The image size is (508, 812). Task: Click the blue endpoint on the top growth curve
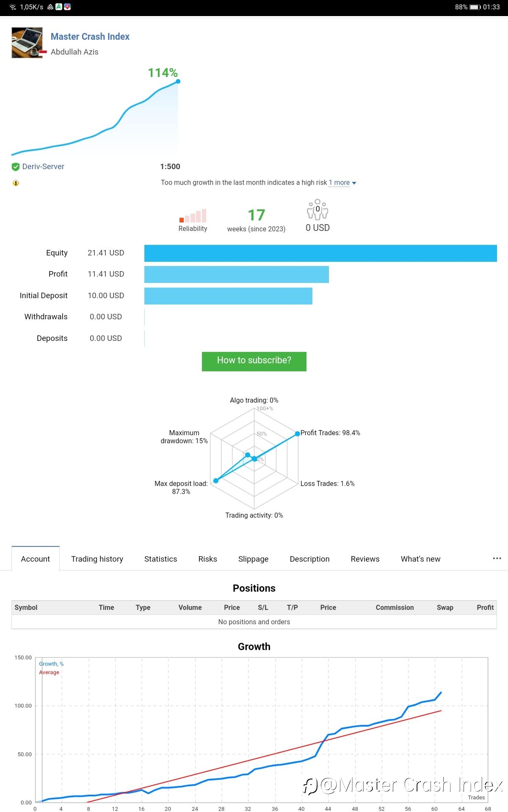(178, 81)
